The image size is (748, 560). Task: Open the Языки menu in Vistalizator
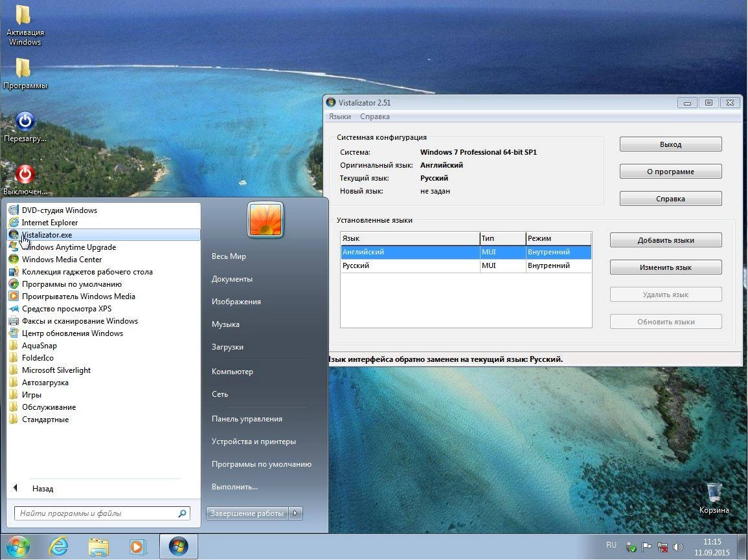pyautogui.click(x=339, y=117)
